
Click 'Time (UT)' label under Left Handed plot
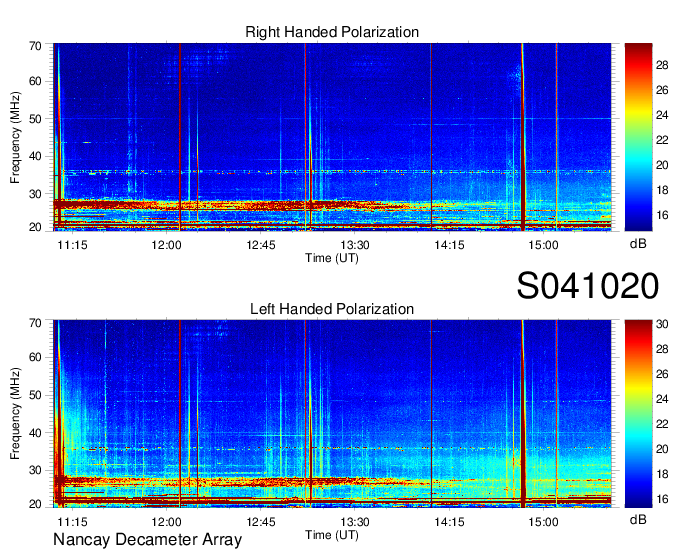pyautogui.click(x=332, y=535)
